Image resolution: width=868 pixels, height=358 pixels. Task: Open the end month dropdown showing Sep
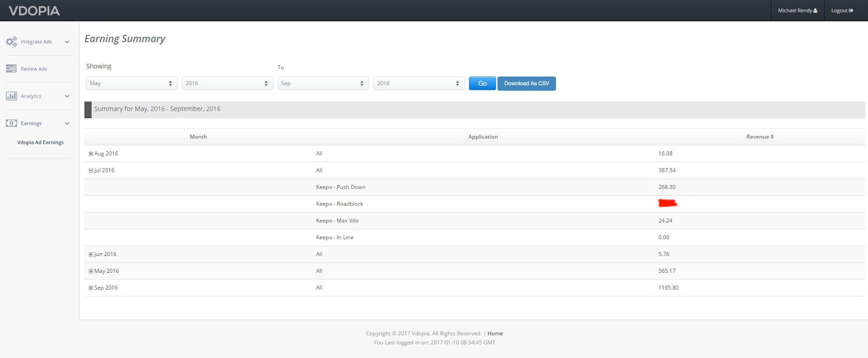(323, 84)
